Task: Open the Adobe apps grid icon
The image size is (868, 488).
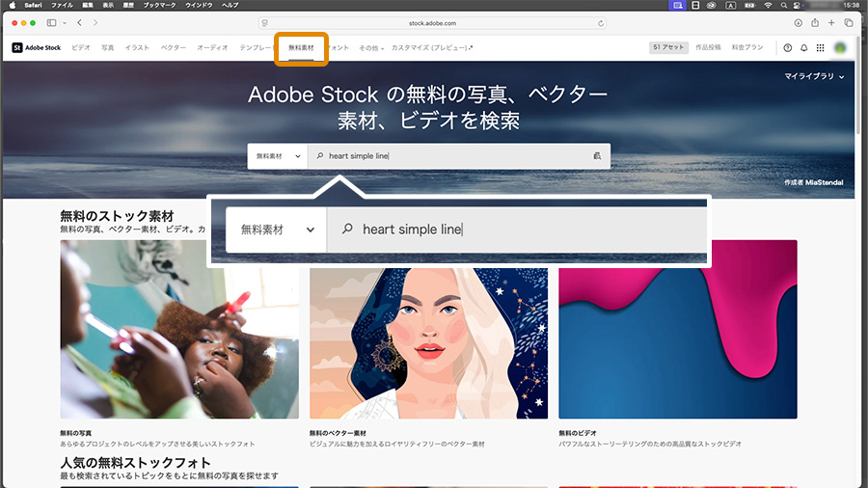Action: click(821, 48)
